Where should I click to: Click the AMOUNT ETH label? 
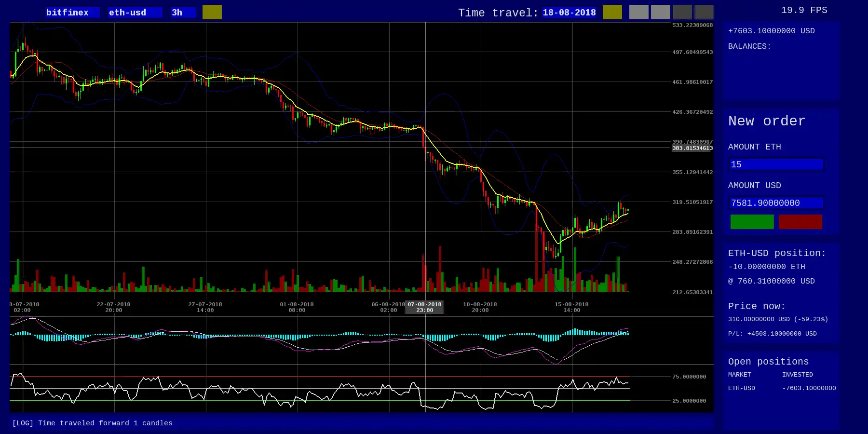(755, 147)
